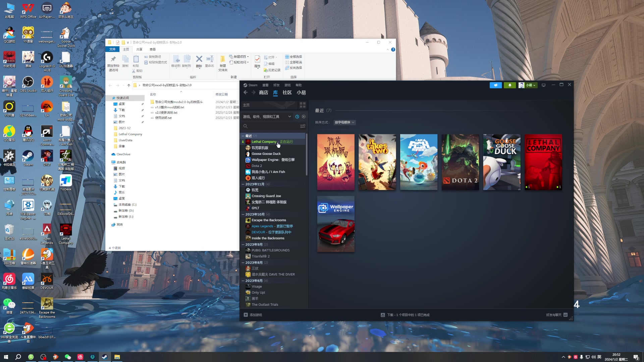
Task: Click the Windows Start button
Action: 6,357
